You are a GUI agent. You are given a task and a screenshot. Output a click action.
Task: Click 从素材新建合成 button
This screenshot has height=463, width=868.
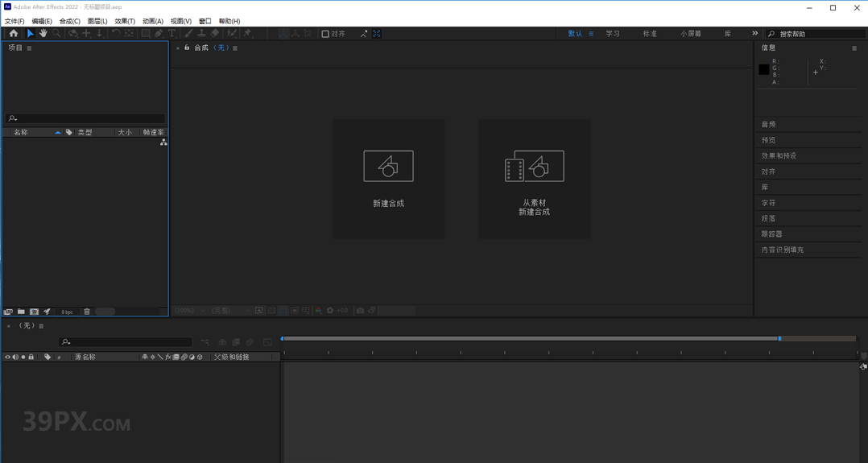[x=534, y=179]
